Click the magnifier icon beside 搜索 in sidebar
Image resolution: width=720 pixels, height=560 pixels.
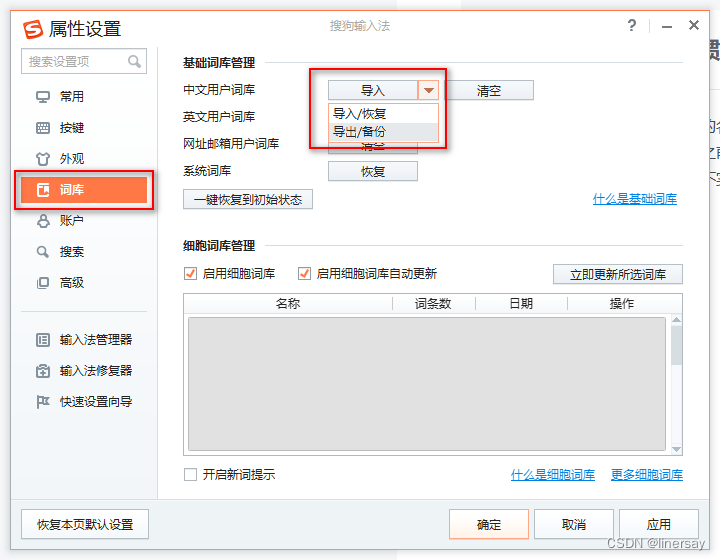(x=43, y=252)
